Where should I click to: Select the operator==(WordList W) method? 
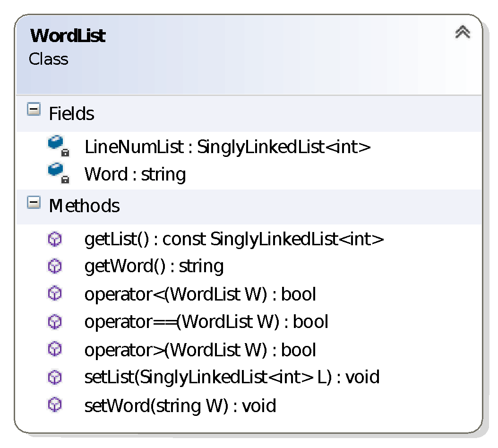pos(206,322)
